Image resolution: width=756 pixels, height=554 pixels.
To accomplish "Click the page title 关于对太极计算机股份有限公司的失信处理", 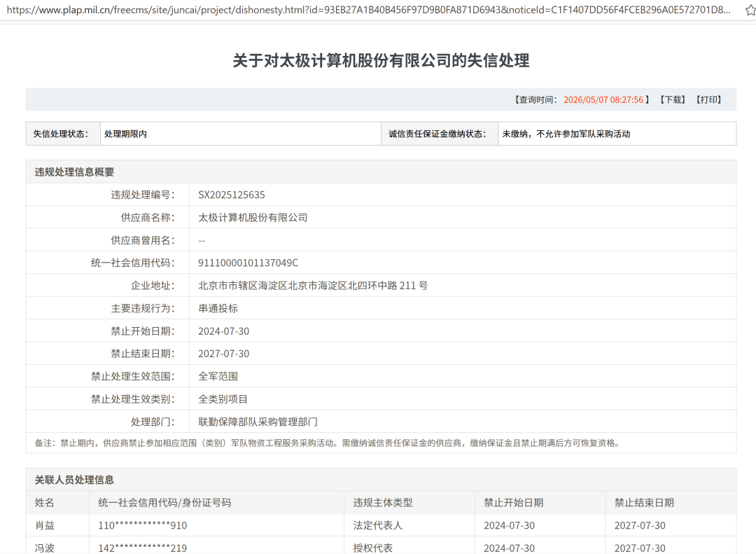I will point(381,61).
